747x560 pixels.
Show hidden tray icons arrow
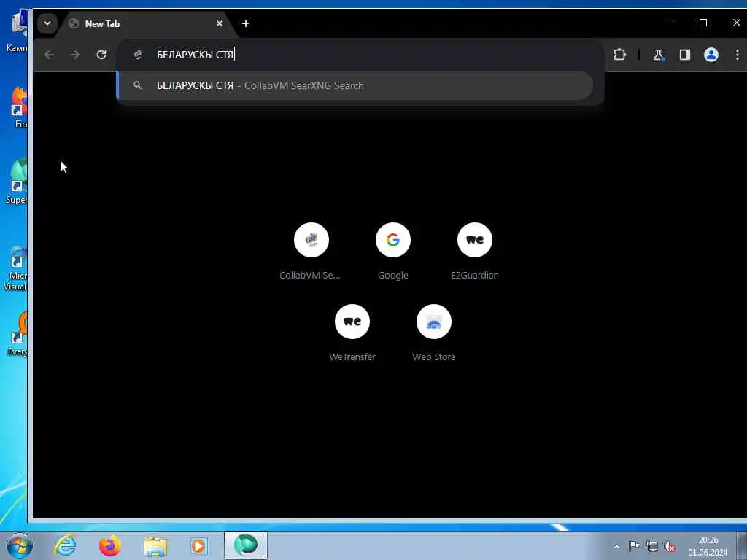[x=616, y=547]
